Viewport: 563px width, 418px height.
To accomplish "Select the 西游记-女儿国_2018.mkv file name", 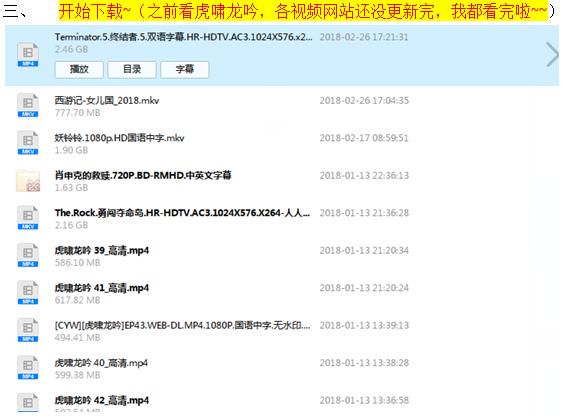I will click(107, 101).
